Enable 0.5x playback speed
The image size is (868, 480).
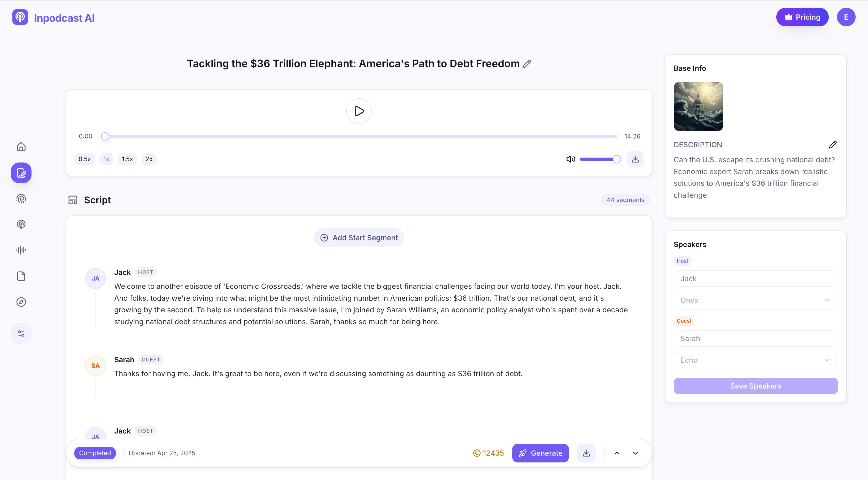point(84,159)
